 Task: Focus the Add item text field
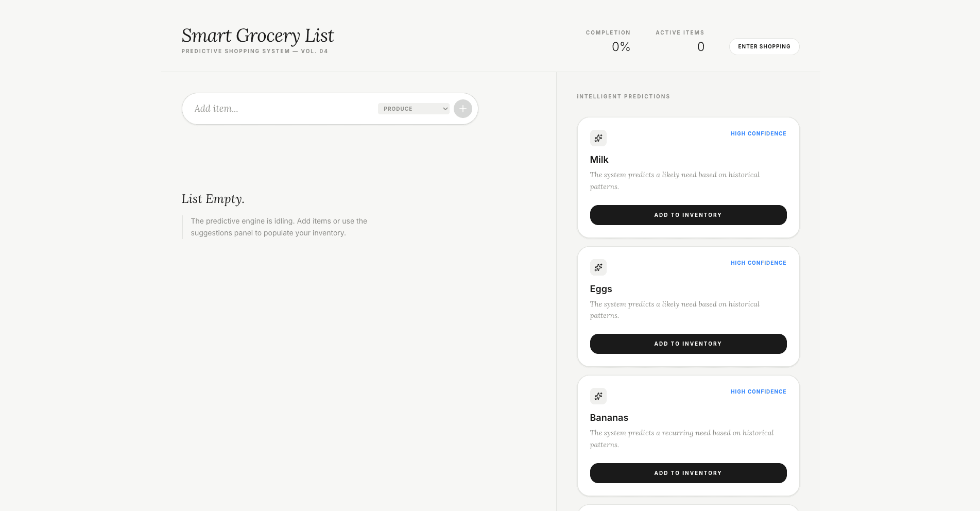click(283, 109)
